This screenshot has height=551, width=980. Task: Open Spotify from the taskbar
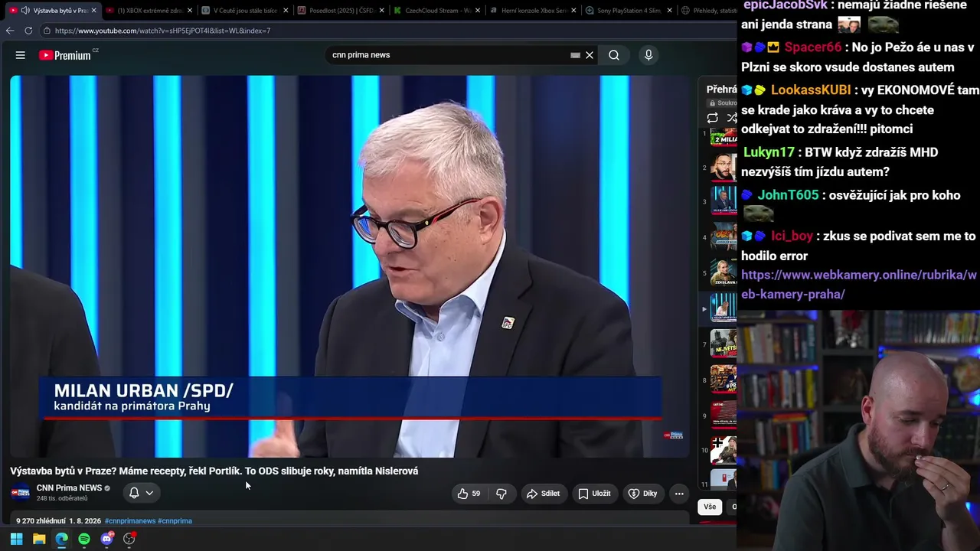(84, 539)
